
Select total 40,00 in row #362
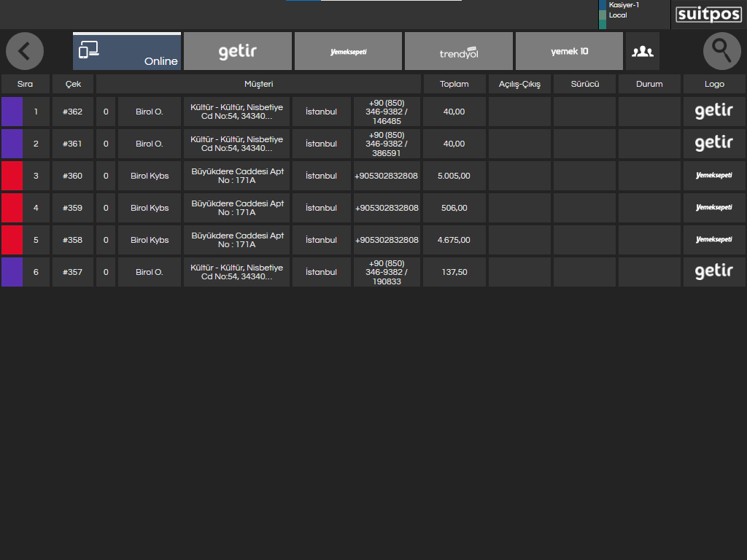click(x=454, y=112)
